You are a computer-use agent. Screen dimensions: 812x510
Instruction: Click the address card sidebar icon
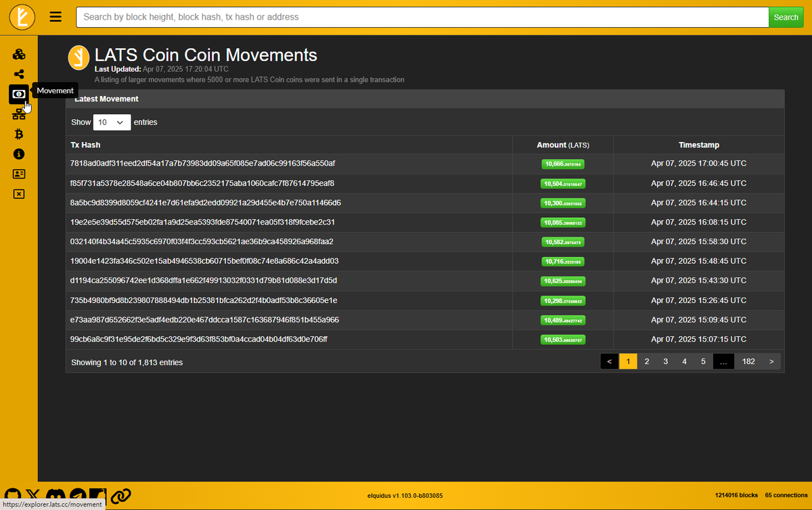click(19, 174)
